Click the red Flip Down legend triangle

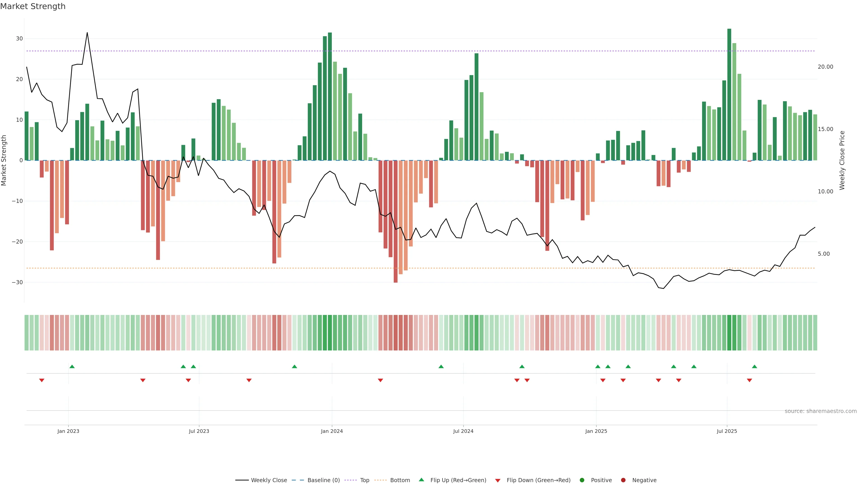pos(498,480)
